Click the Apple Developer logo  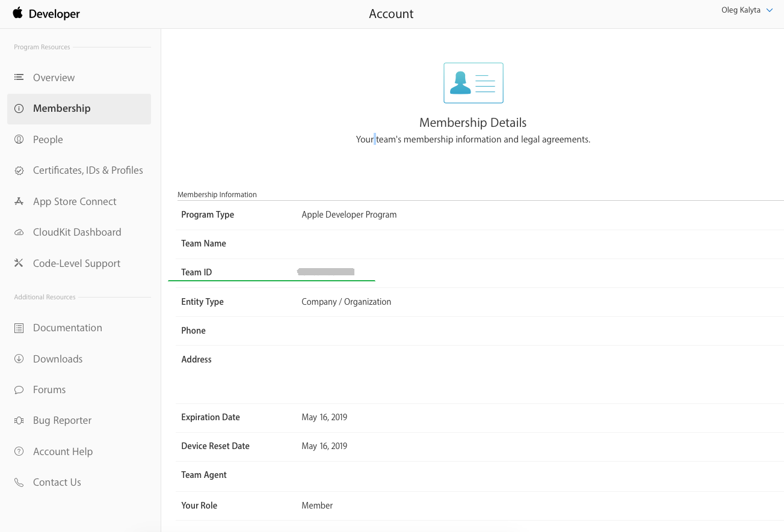(46, 14)
